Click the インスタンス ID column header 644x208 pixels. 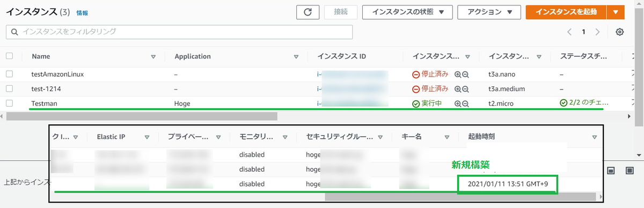pyautogui.click(x=341, y=56)
